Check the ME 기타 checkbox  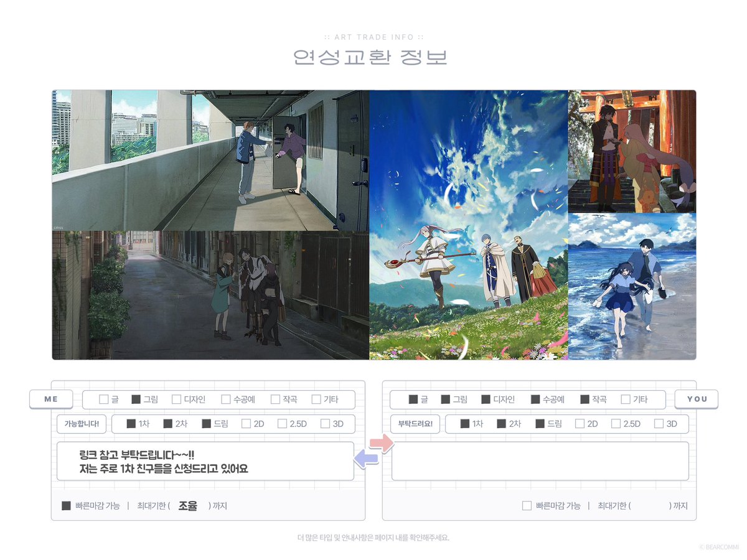316,399
